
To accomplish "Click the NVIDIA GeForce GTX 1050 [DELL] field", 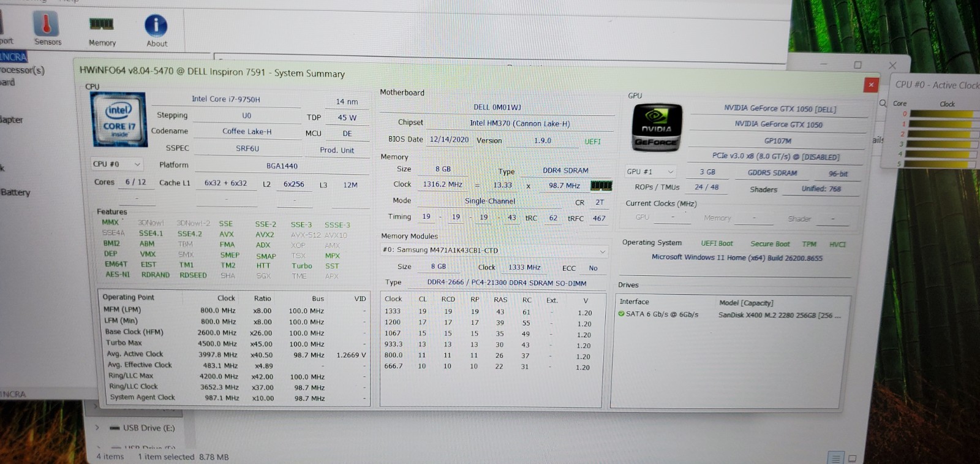I will (780, 109).
